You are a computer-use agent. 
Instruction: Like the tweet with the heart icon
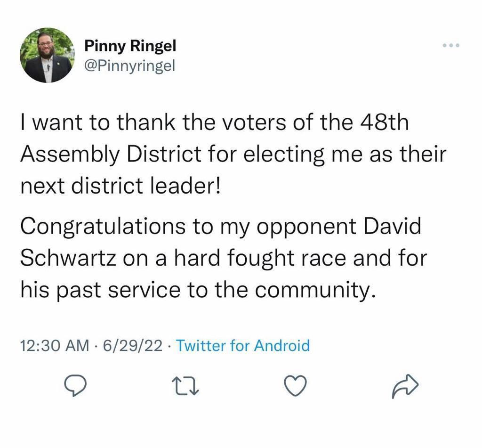[297, 386]
